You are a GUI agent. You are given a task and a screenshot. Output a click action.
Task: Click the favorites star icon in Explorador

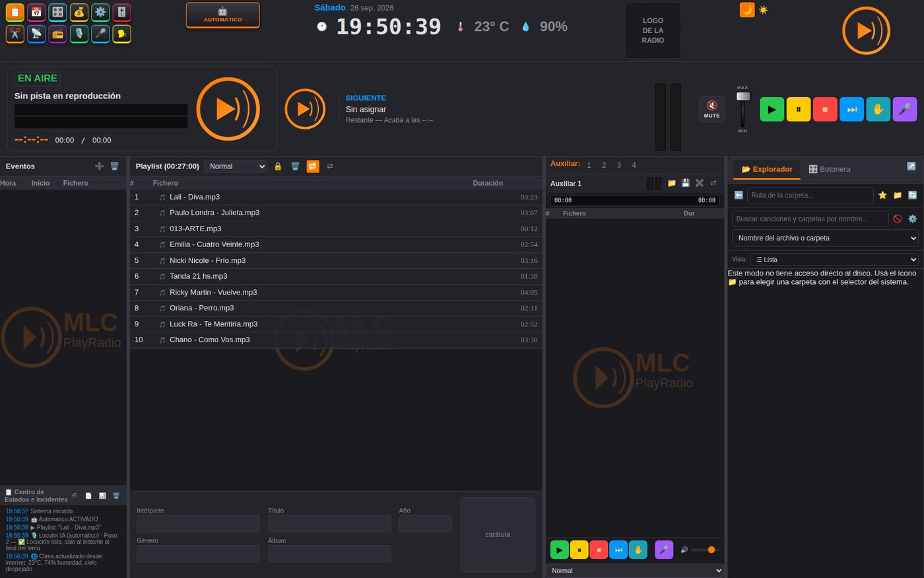pyautogui.click(x=882, y=195)
